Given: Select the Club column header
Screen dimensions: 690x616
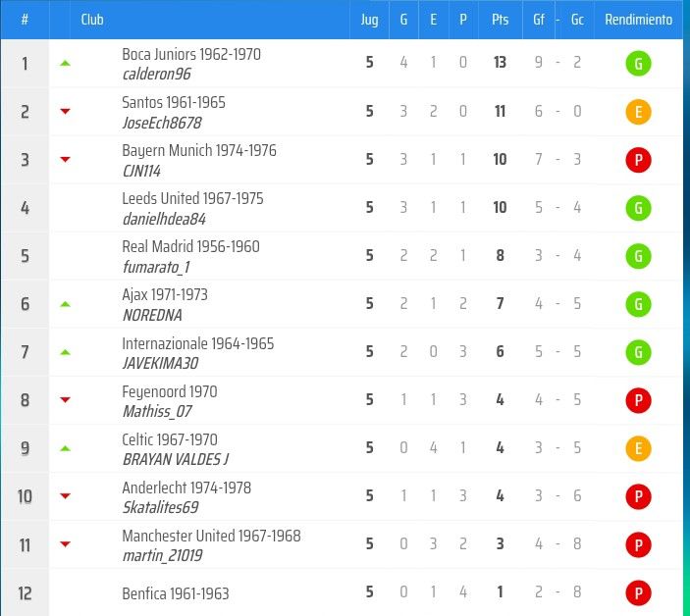Looking at the screenshot, I should 92,20.
